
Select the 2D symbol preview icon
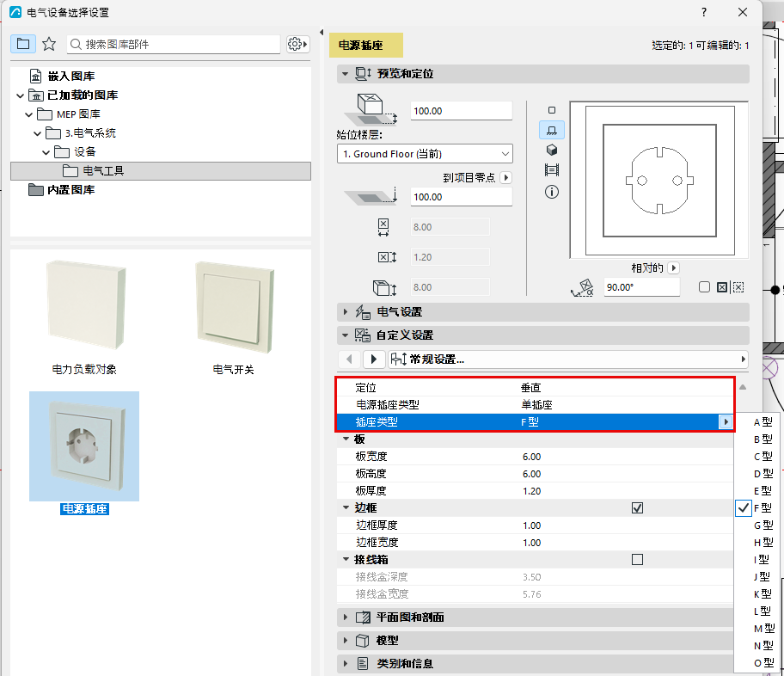(x=552, y=110)
